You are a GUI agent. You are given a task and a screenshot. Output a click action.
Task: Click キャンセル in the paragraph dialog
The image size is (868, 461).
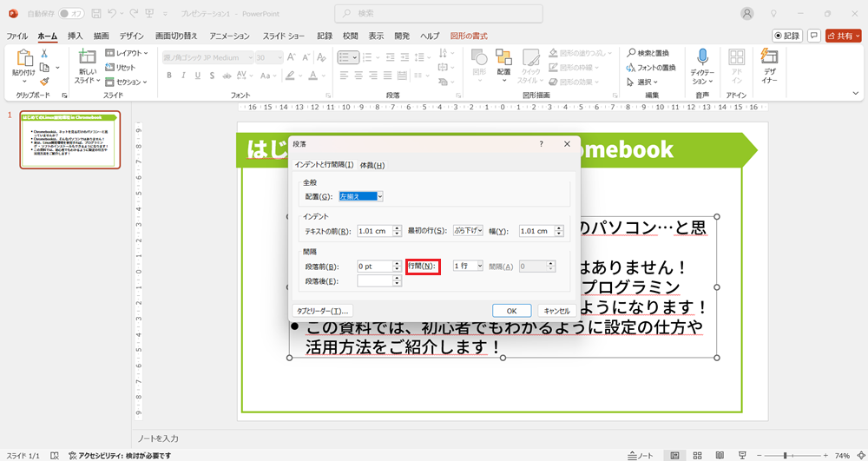(x=557, y=311)
